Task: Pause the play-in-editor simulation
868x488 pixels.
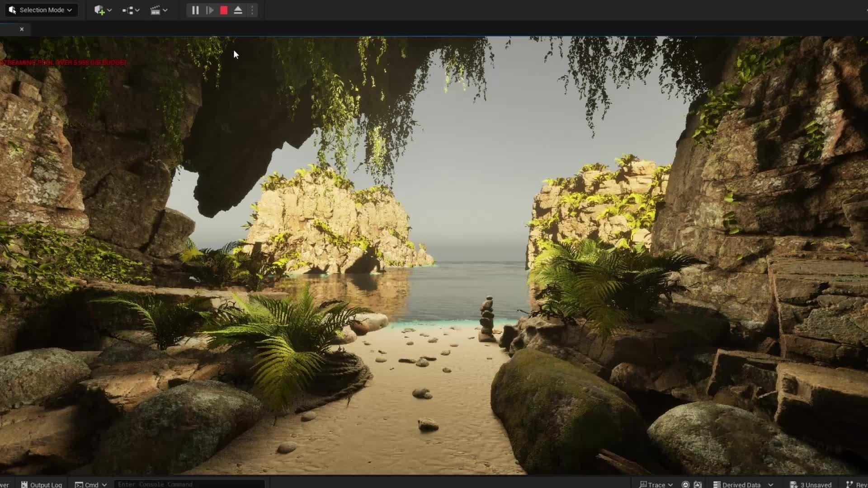Action: pyautogui.click(x=195, y=10)
